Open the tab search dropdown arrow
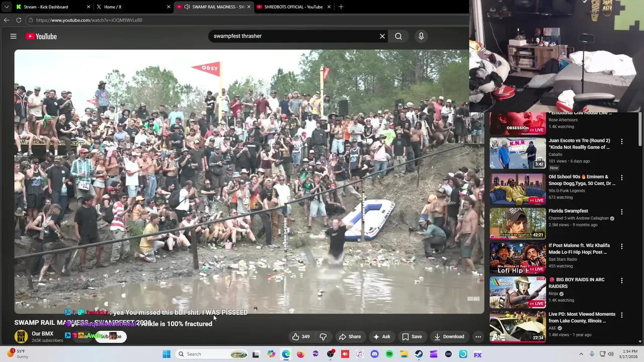This screenshot has width=644, height=362. coord(6,7)
